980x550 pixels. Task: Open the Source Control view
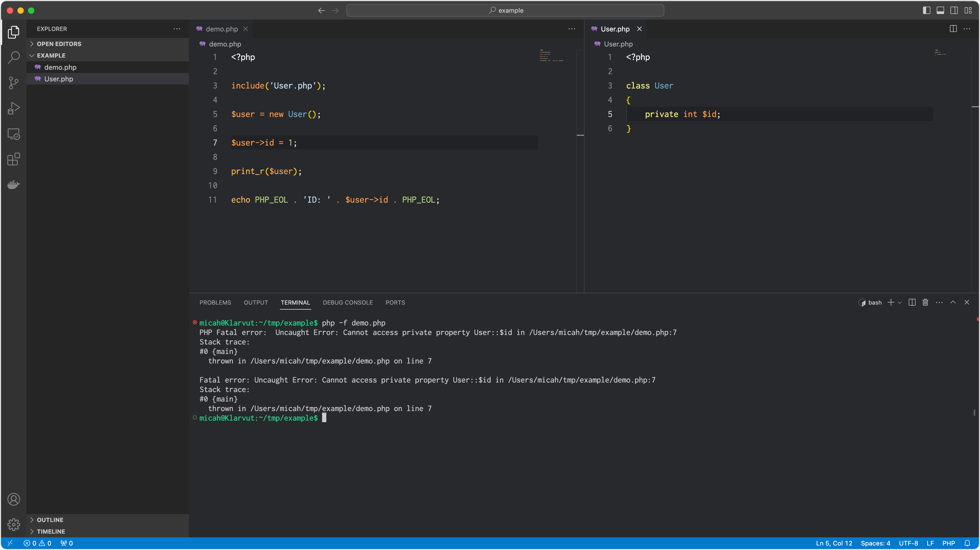14,83
